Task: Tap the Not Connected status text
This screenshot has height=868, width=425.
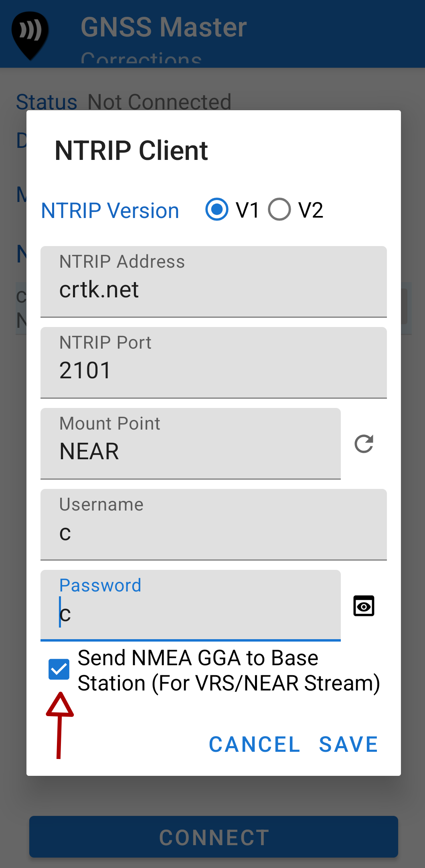Action: click(159, 102)
